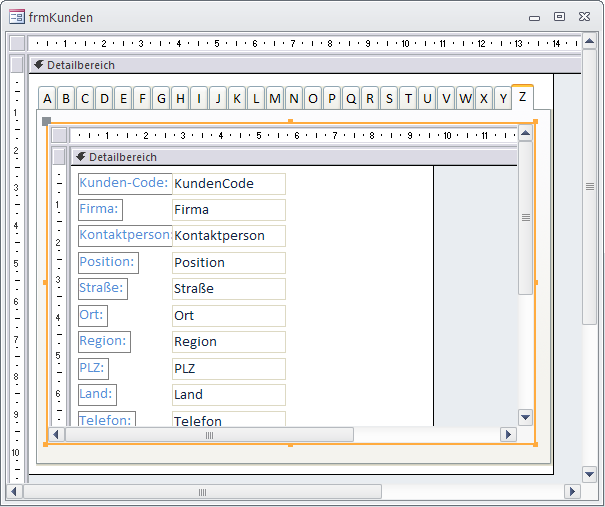The height and width of the screenshot is (507, 605).
Task: Click the outer window scroll-down arrow
Action: (x=590, y=474)
